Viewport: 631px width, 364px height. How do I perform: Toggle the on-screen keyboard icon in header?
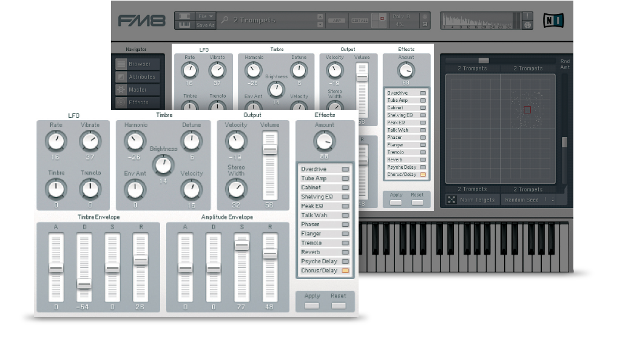click(184, 25)
